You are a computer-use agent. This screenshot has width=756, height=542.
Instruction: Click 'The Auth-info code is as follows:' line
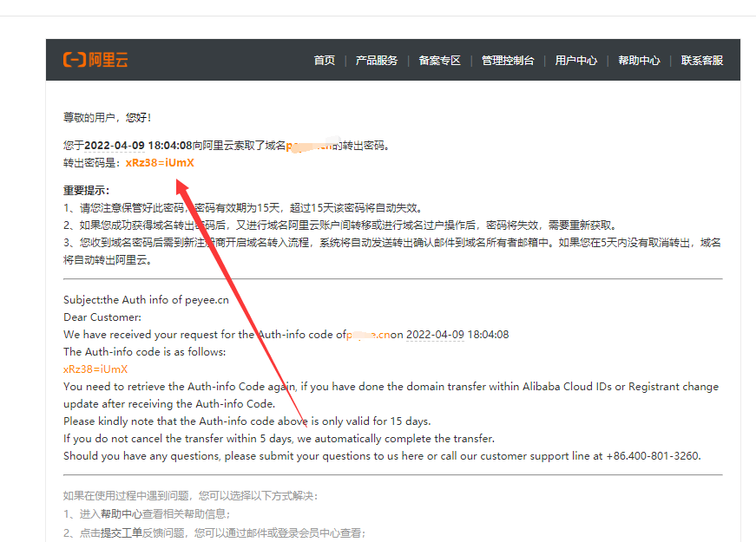[145, 352]
